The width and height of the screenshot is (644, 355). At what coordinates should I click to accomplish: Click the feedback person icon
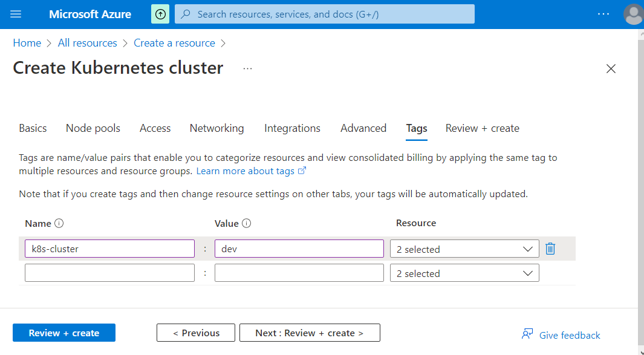tap(527, 334)
